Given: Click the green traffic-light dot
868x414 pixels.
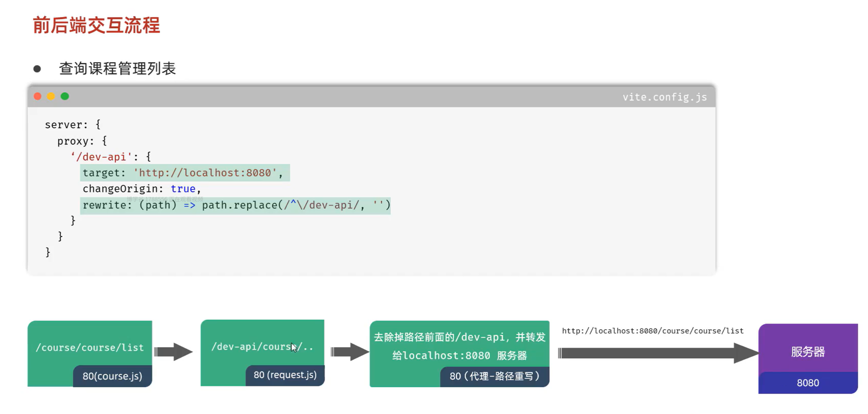Looking at the screenshot, I should [x=65, y=96].
